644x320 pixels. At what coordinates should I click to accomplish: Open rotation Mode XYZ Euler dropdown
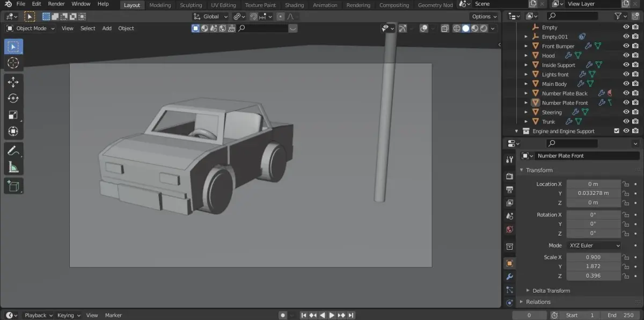[594, 245]
